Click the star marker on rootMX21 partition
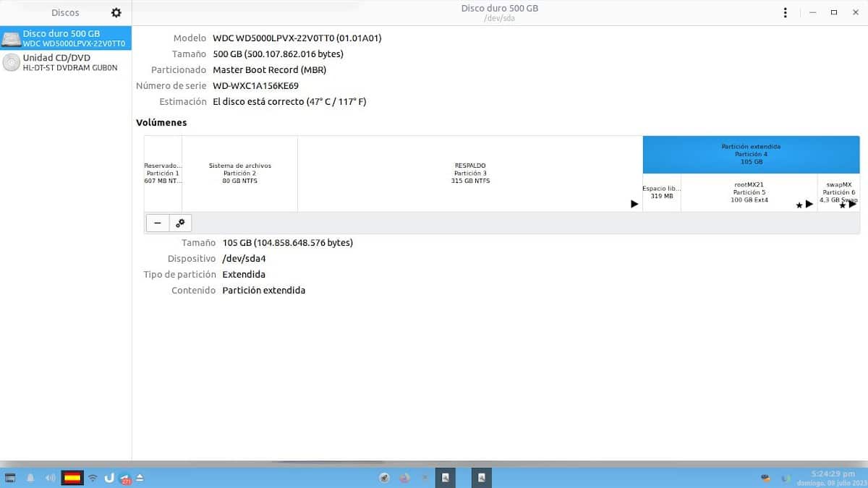868x488 pixels. click(x=799, y=205)
